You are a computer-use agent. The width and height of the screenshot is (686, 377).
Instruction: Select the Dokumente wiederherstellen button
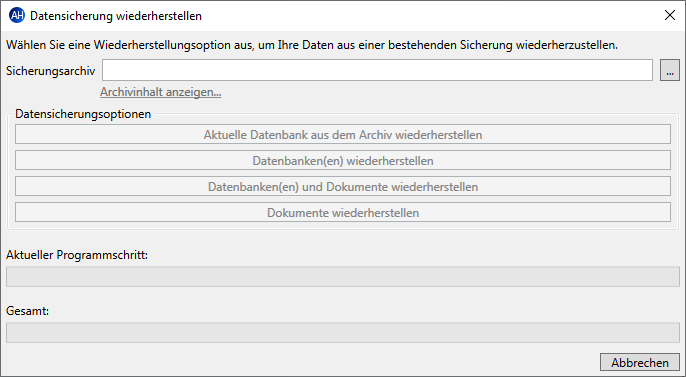click(343, 212)
